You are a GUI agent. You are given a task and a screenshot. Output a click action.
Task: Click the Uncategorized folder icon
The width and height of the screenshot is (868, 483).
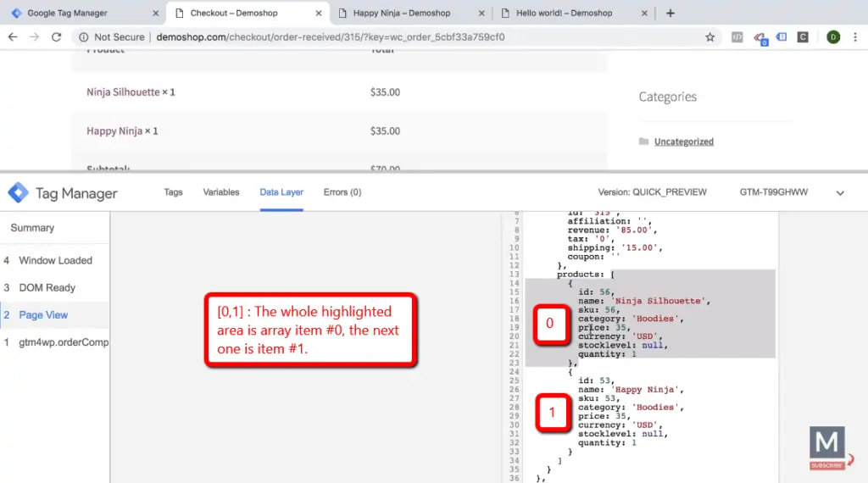tap(644, 142)
